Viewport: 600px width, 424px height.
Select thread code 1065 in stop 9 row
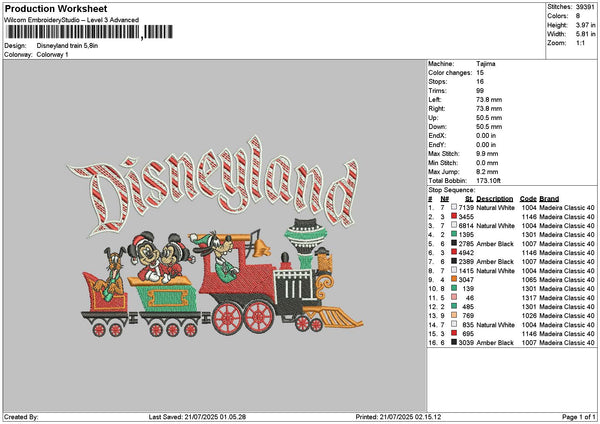[529, 280]
